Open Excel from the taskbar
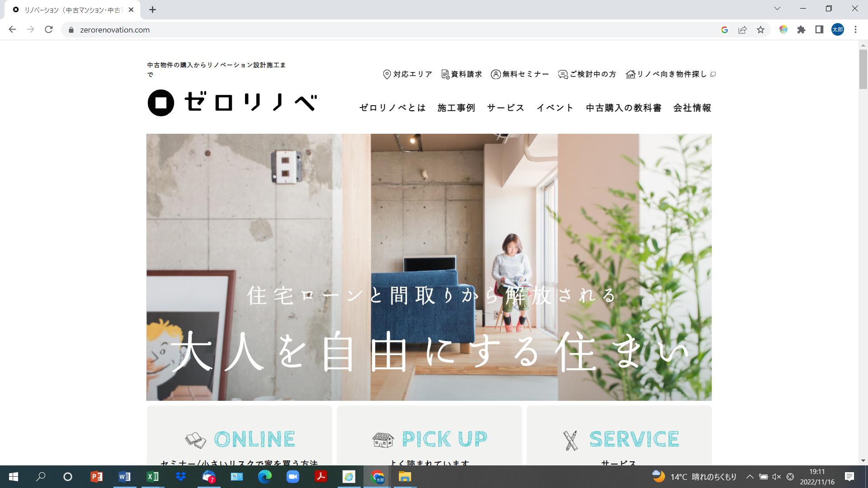Viewport: 868px width, 488px height. (152, 477)
